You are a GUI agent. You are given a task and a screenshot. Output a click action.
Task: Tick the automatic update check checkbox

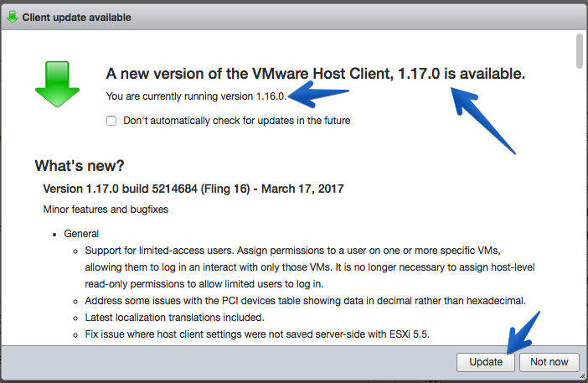coord(111,121)
